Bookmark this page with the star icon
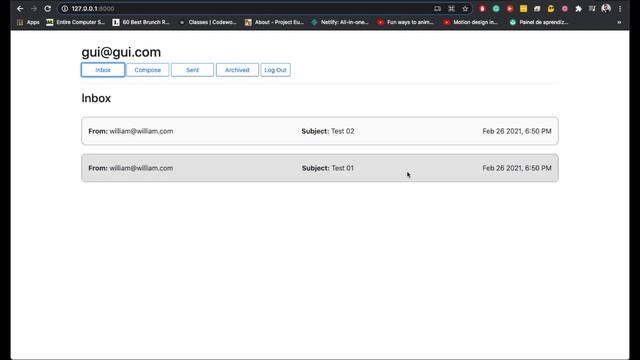The image size is (640, 360). pyautogui.click(x=465, y=9)
